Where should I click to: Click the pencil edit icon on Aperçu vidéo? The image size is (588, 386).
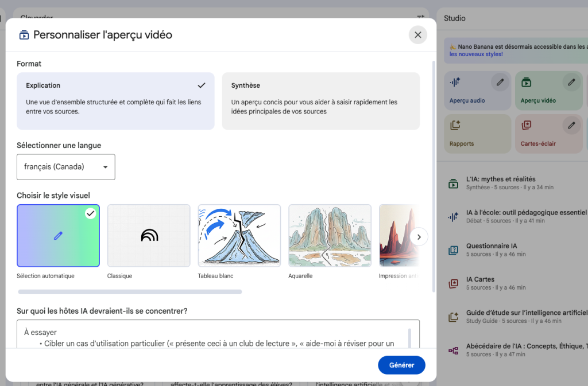pos(571,83)
